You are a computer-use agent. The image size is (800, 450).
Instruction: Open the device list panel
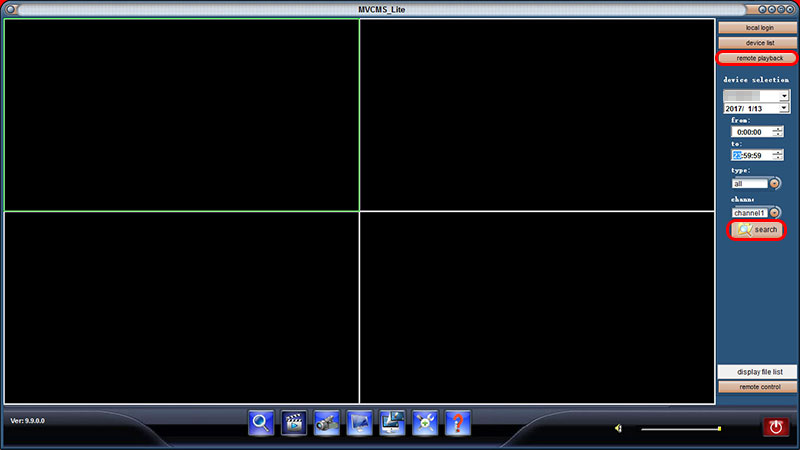click(758, 43)
